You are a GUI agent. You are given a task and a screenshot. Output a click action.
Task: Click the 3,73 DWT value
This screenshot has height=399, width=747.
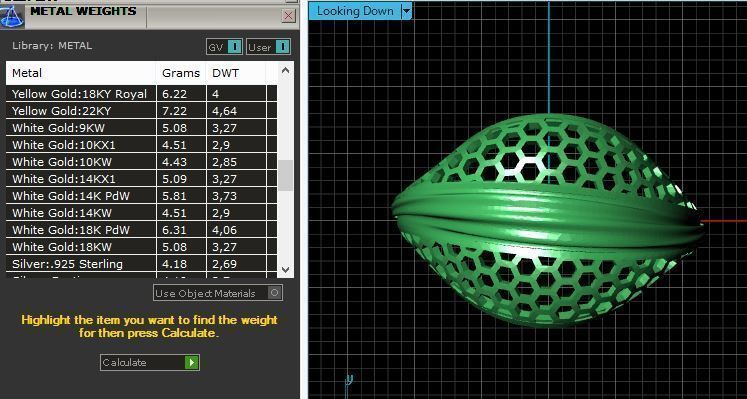225,196
